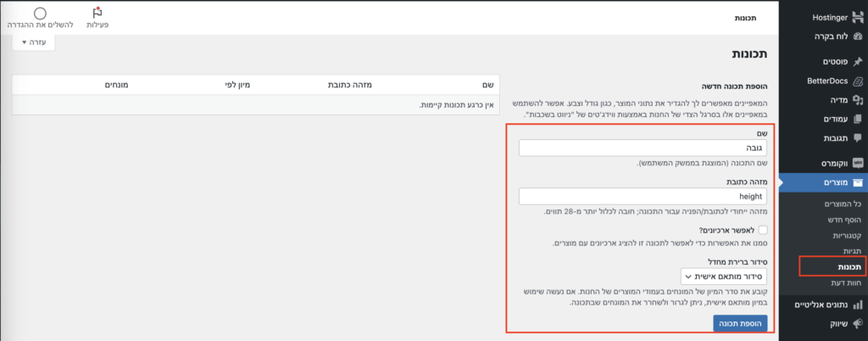868x341 pixels.
Task: Expand the עזרה help tab
Action: pyautogui.click(x=33, y=42)
